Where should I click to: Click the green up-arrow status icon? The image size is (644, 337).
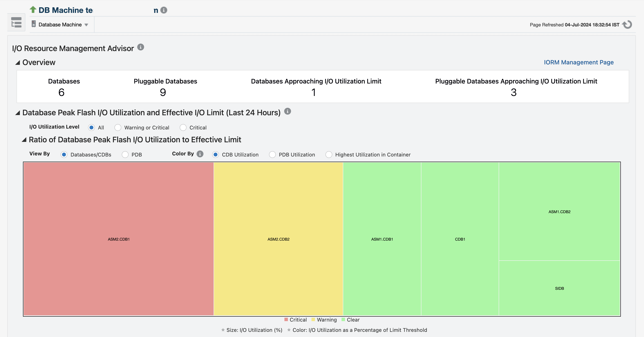click(33, 9)
